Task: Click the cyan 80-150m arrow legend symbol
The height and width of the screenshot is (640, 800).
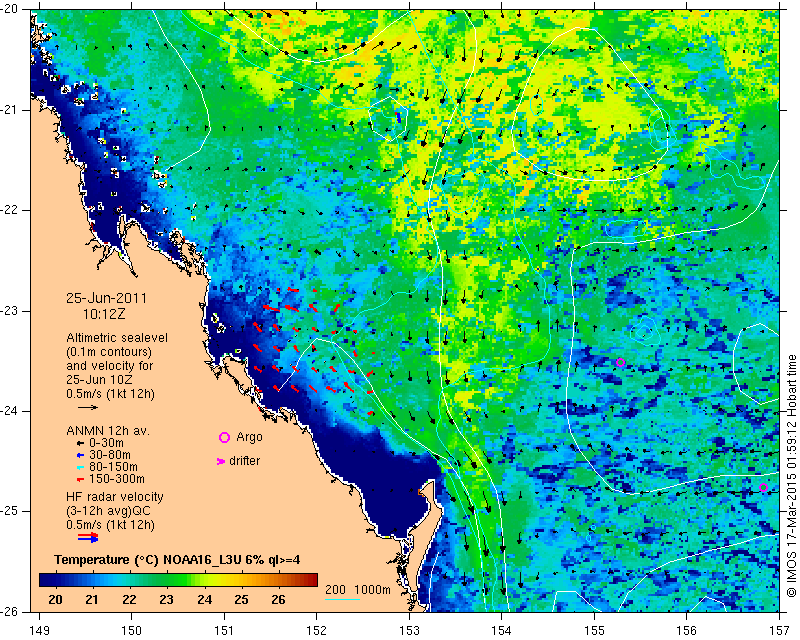Action: 80,467
